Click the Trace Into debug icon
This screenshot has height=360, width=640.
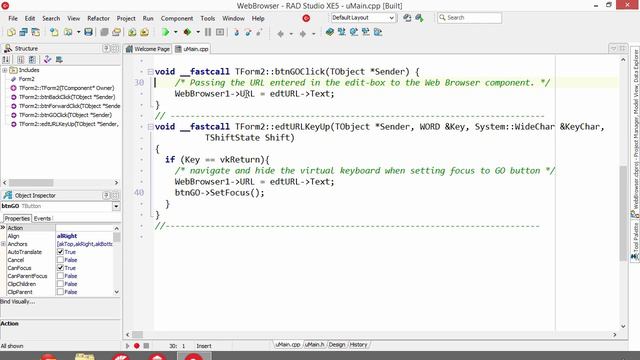(x=237, y=32)
